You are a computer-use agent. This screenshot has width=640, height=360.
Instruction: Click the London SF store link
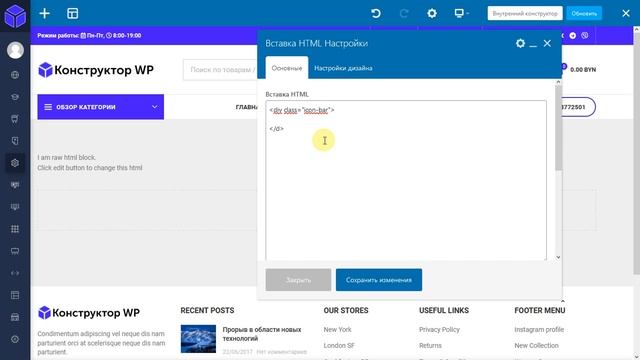[x=339, y=345]
